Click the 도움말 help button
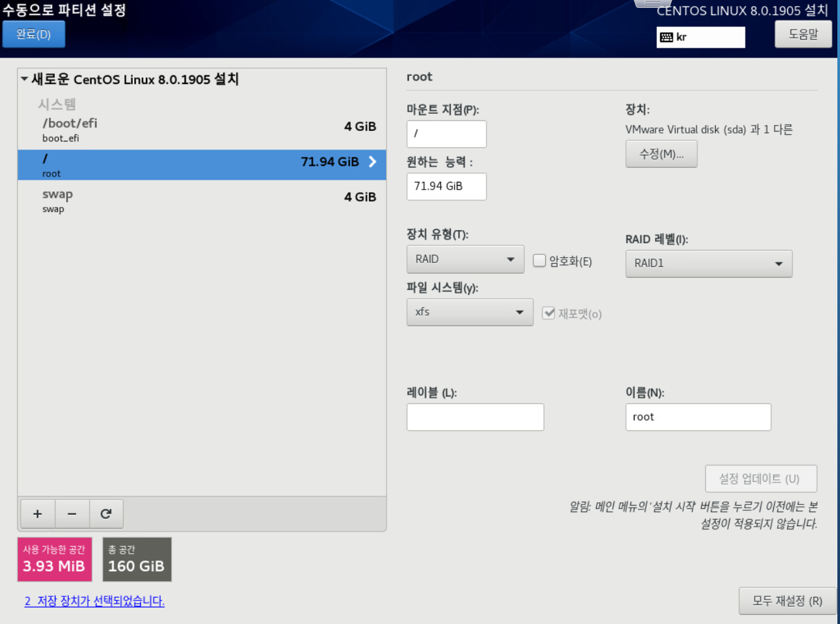 (x=803, y=34)
